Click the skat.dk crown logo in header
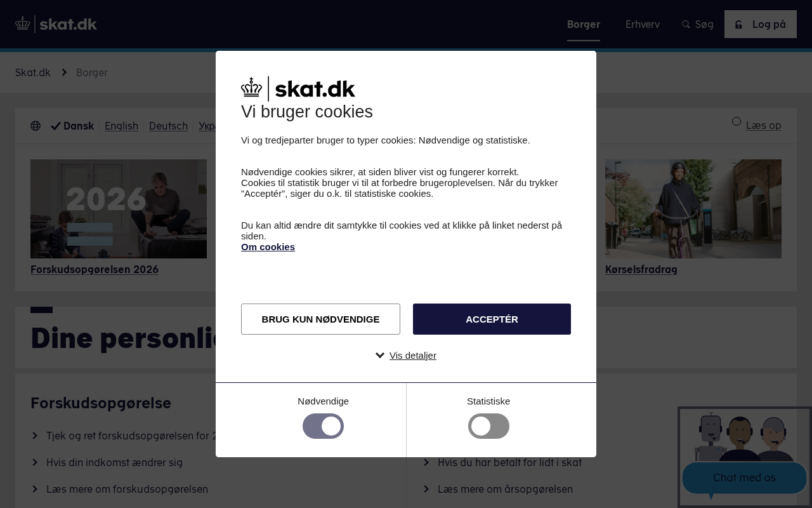 click(x=56, y=24)
